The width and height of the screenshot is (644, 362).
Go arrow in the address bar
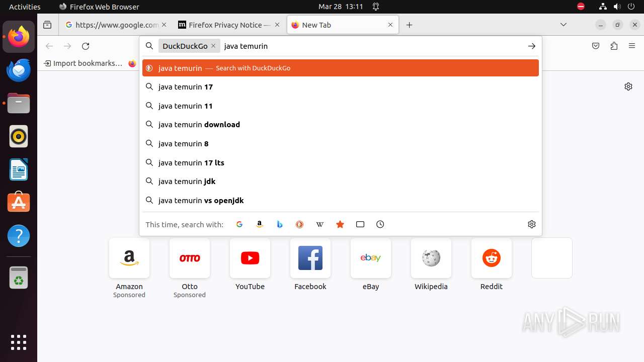pos(532,46)
